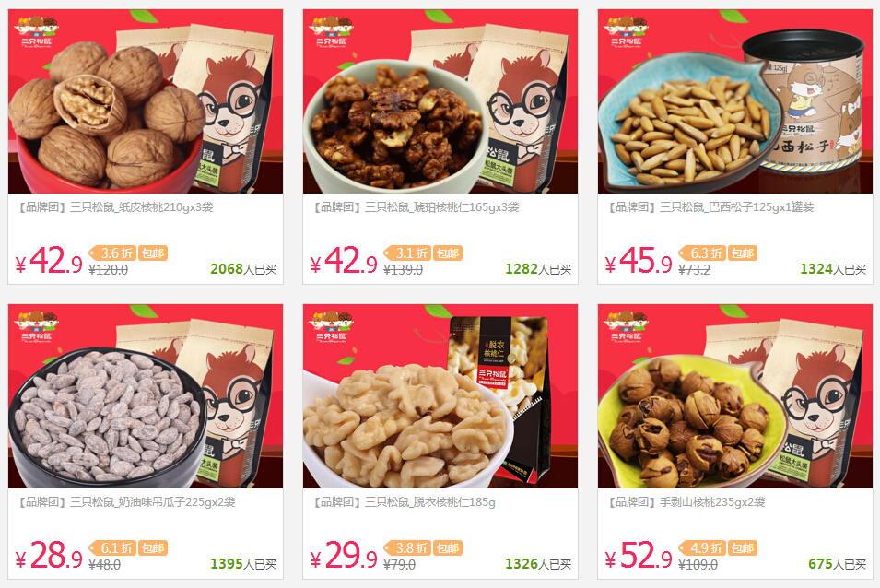
Task: Open the cream-flavored melon seeds 225gx2 image
Action: point(146,396)
